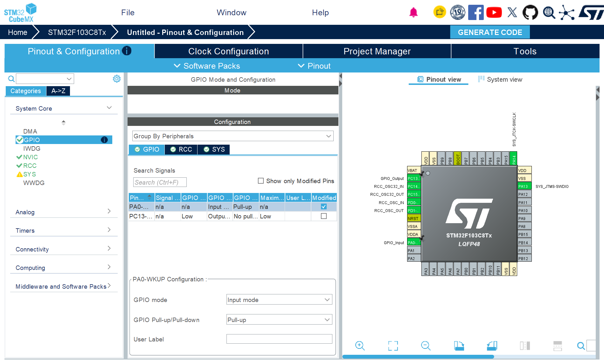604x364 pixels.
Task: Select the SYS configuration tab
Action: [214, 149]
